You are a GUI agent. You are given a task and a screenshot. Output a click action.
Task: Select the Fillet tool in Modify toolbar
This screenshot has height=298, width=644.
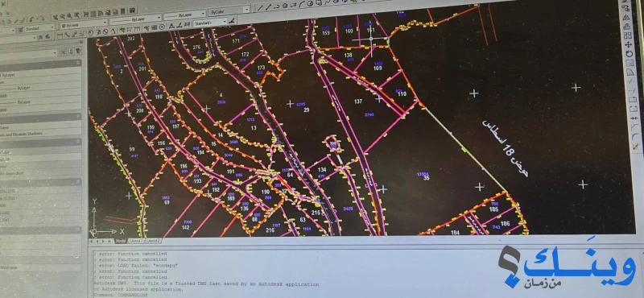click(634, 136)
